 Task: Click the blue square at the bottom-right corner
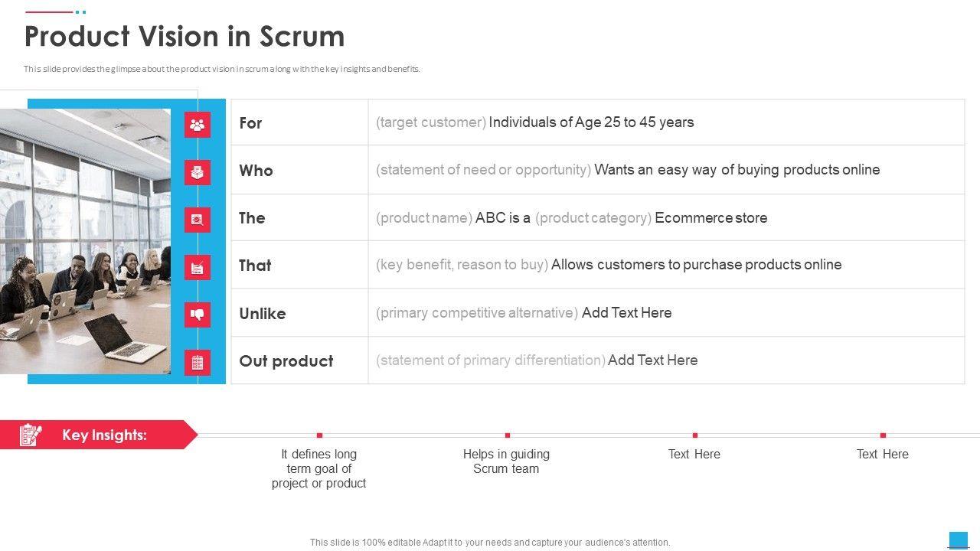[958, 540]
